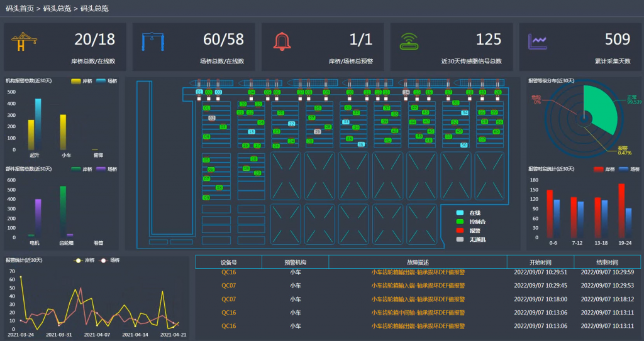644x341 pixels.
Task: Click the 故障描述 column header
Action: click(418, 263)
